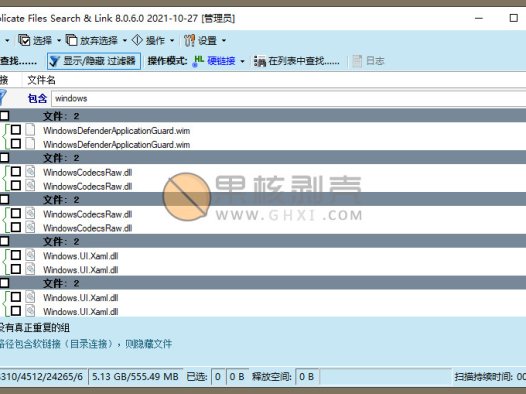Expand the 硬链接 operation mode dropdown arrow
526x394 pixels.
tap(242, 61)
